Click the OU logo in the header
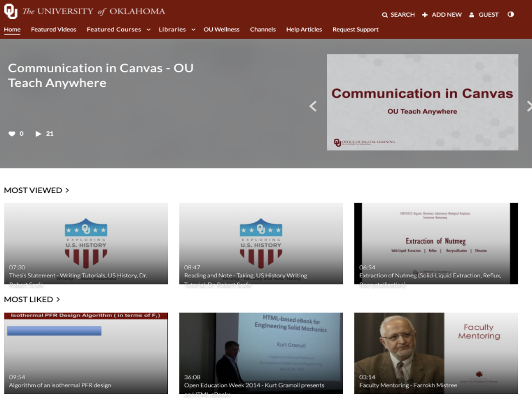The height and width of the screenshot is (398, 532). [x=11, y=11]
